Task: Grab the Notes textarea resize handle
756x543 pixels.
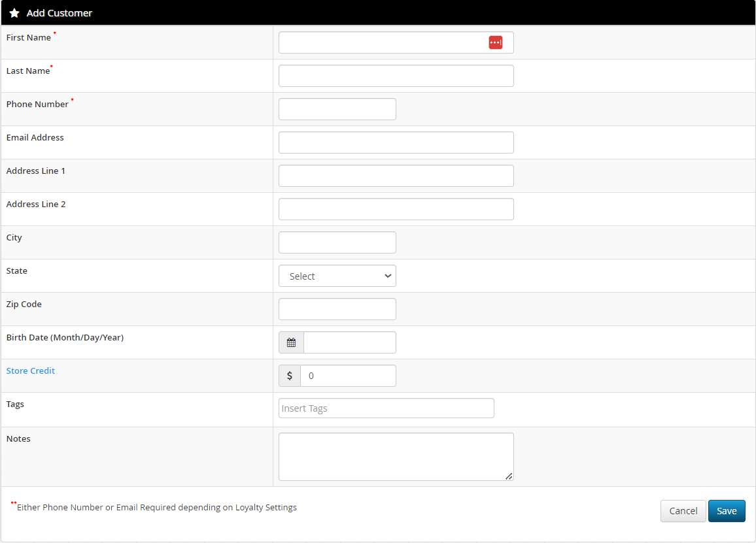Action: (509, 476)
